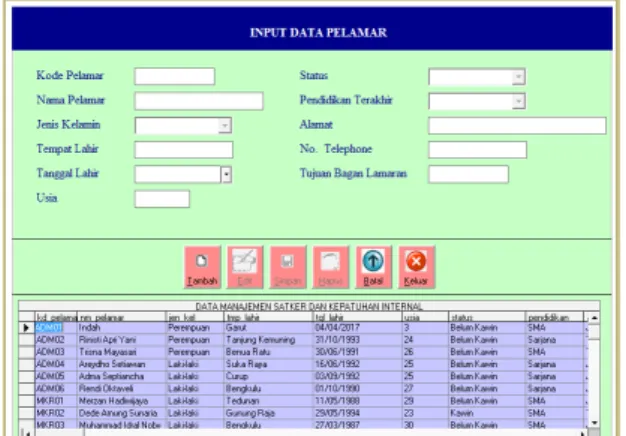Click the birthplace cell Curup

point(268,377)
